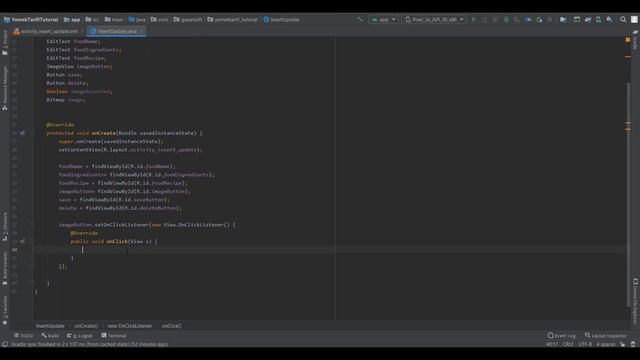Screen dimensions: 640x360
Task: Open Device File Explorer sidebar tab
Action: [635, 301]
